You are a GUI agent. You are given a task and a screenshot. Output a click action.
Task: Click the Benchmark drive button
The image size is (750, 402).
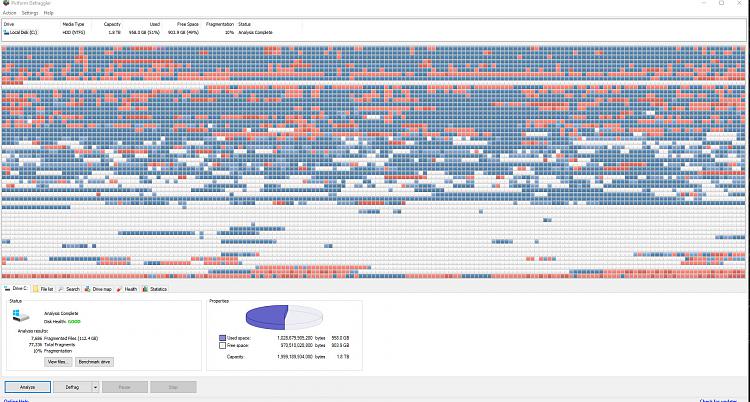tap(94, 362)
